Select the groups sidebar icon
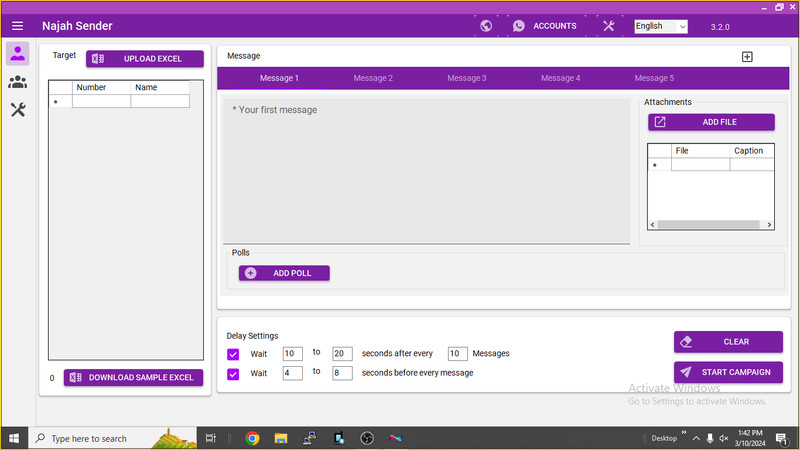The image size is (800, 450). pyautogui.click(x=17, y=82)
